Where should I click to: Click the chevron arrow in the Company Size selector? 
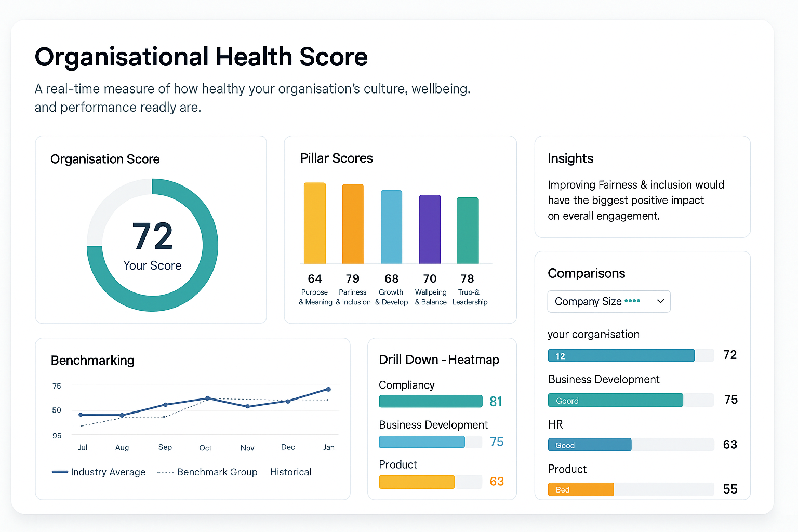click(x=660, y=302)
